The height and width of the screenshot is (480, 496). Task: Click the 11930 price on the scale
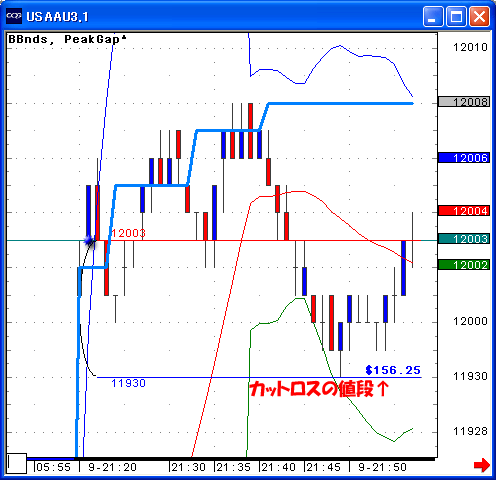470,376
